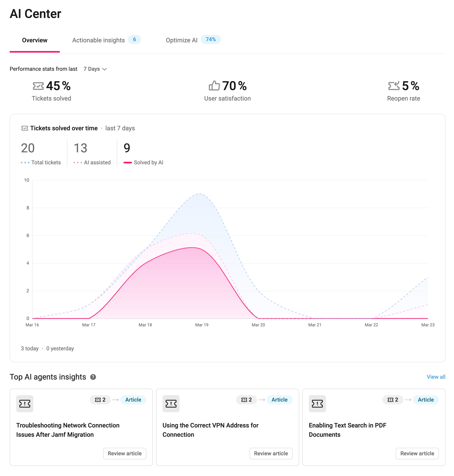The width and height of the screenshot is (454, 476).
Task: Click the Tickets solved ticket-check icon
Action: pyautogui.click(x=38, y=86)
